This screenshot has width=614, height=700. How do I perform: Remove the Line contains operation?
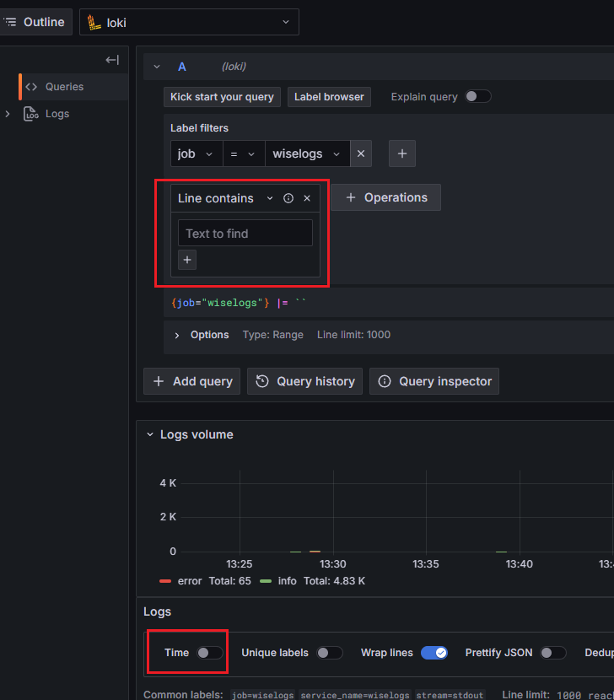pyautogui.click(x=307, y=198)
